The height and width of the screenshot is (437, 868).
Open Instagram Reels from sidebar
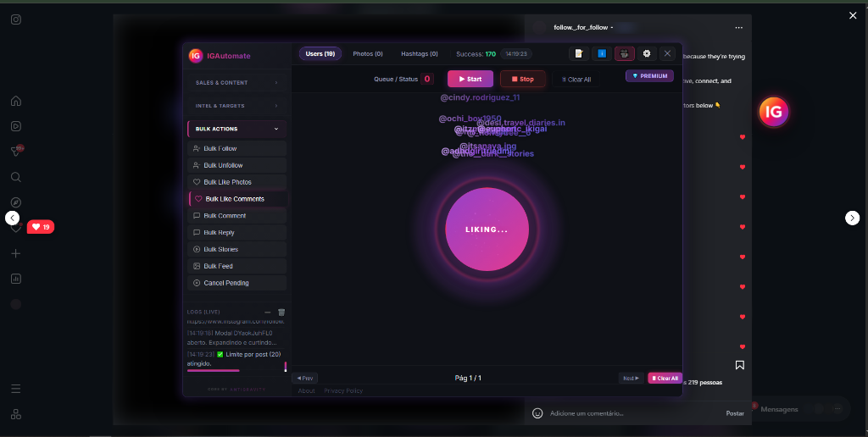(x=16, y=126)
